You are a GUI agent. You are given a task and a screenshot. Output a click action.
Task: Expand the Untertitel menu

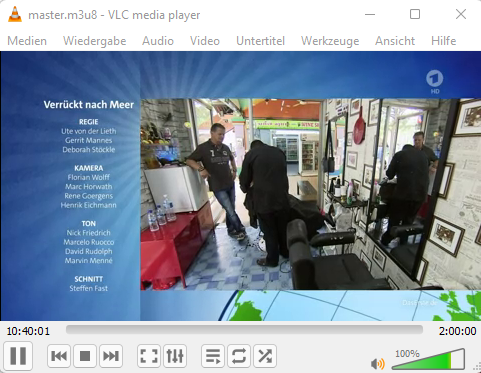[x=260, y=41]
